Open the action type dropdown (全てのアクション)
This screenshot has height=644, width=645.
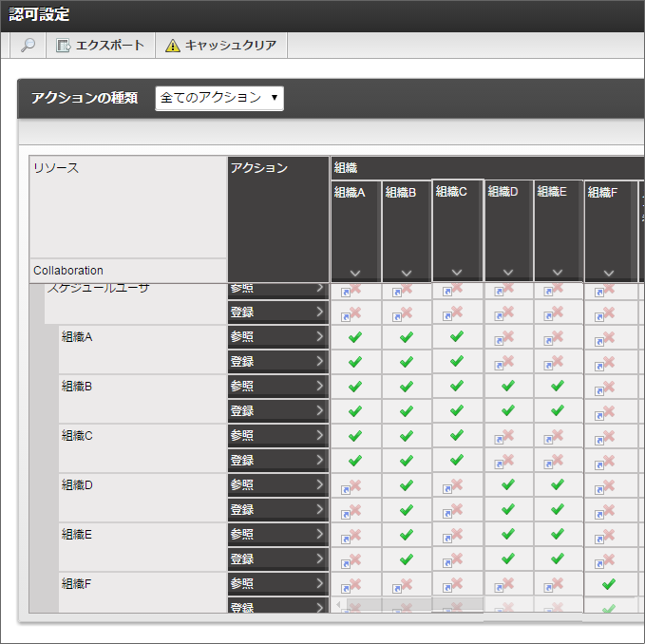[x=219, y=98]
